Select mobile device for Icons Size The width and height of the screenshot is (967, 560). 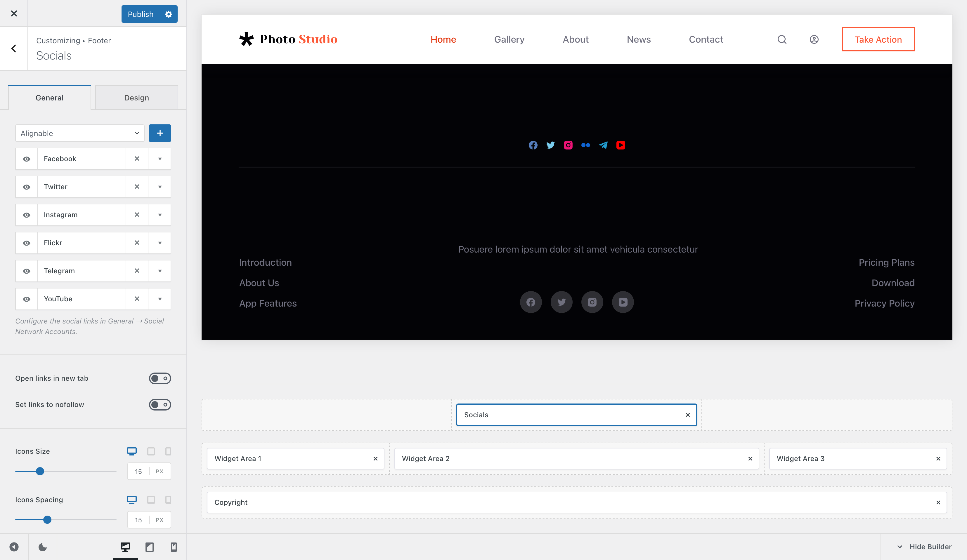point(168,451)
